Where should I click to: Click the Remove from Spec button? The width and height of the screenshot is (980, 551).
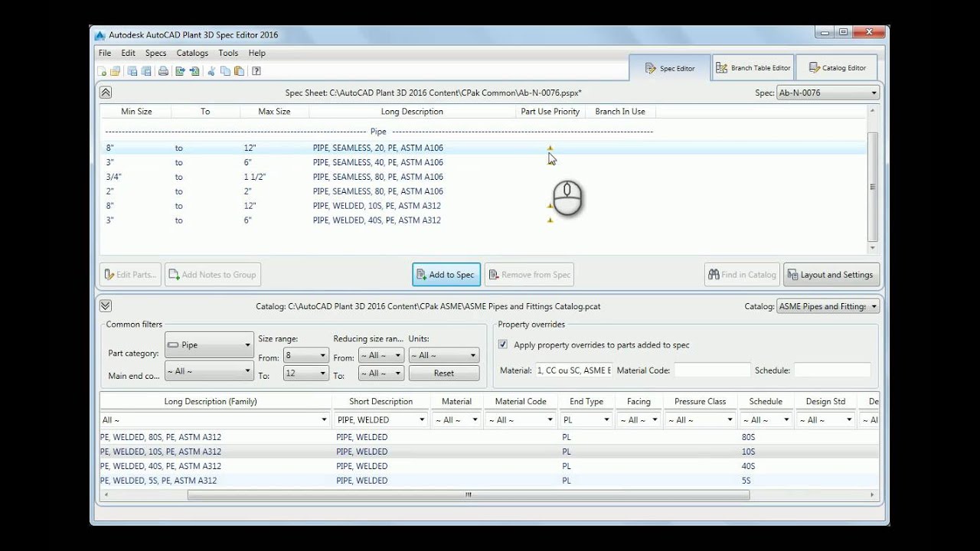pyautogui.click(x=529, y=275)
